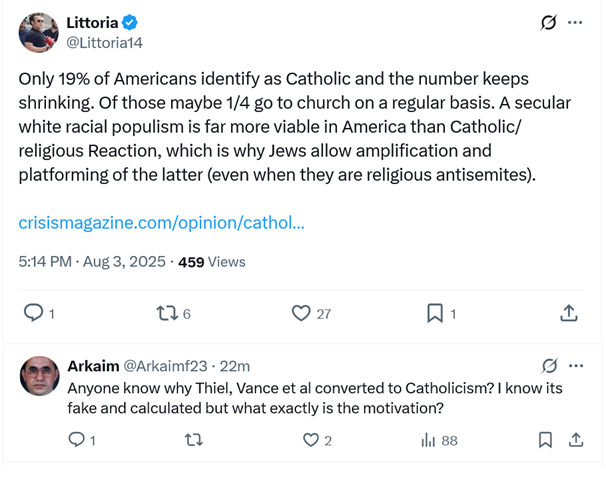Image resolution: width=606 pixels, height=480 pixels.
Task: Bookmark Arkaim's reply
Action: tap(545, 440)
